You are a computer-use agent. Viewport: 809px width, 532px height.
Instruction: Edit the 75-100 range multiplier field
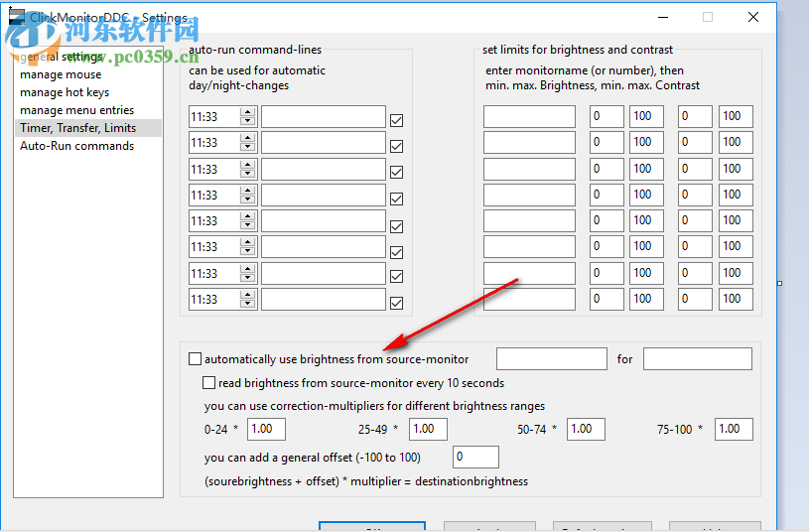[734, 430]
